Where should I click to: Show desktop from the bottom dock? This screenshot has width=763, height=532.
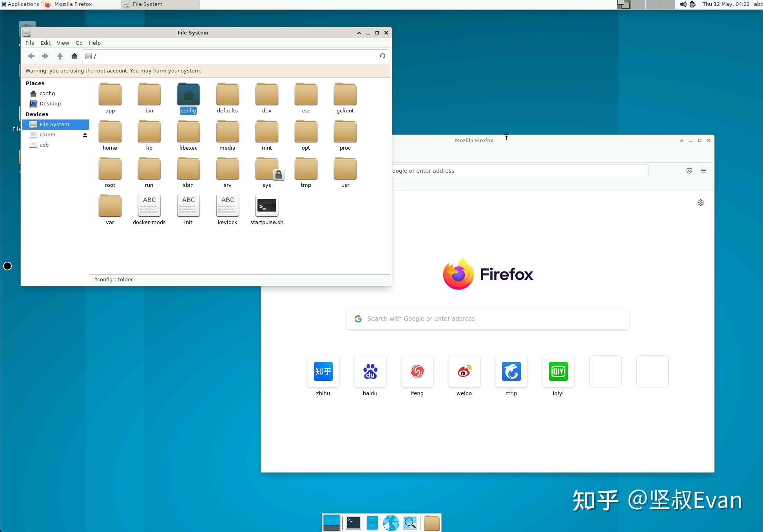(332, 523)
